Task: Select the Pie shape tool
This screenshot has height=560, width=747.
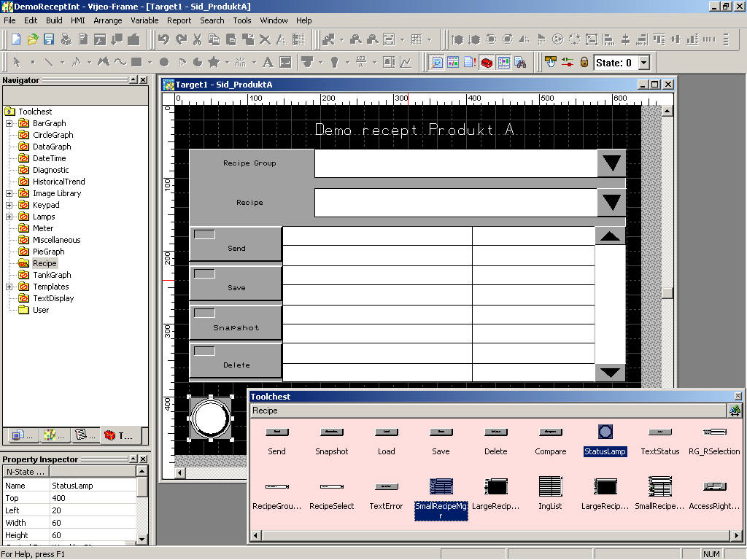Action: (x=198, y=63)
